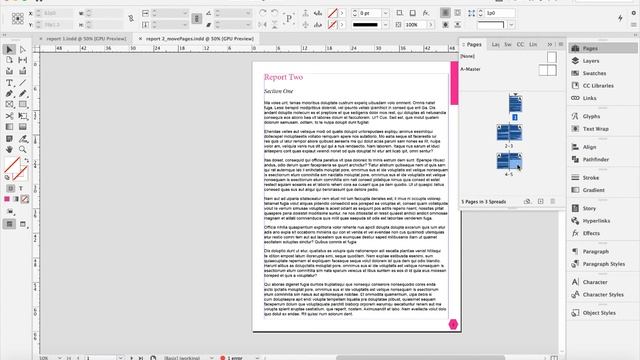Click the Rotate 90° clockwise icon
The image size is (640, 360).
262,13
